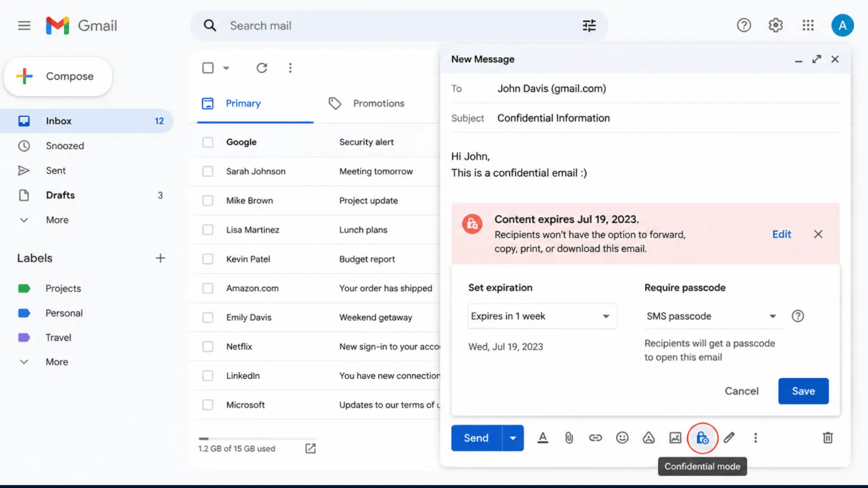The height and width of the screenshot is (488, 868).
Task: Open Google apps grid
Action: tap(808, 25)
